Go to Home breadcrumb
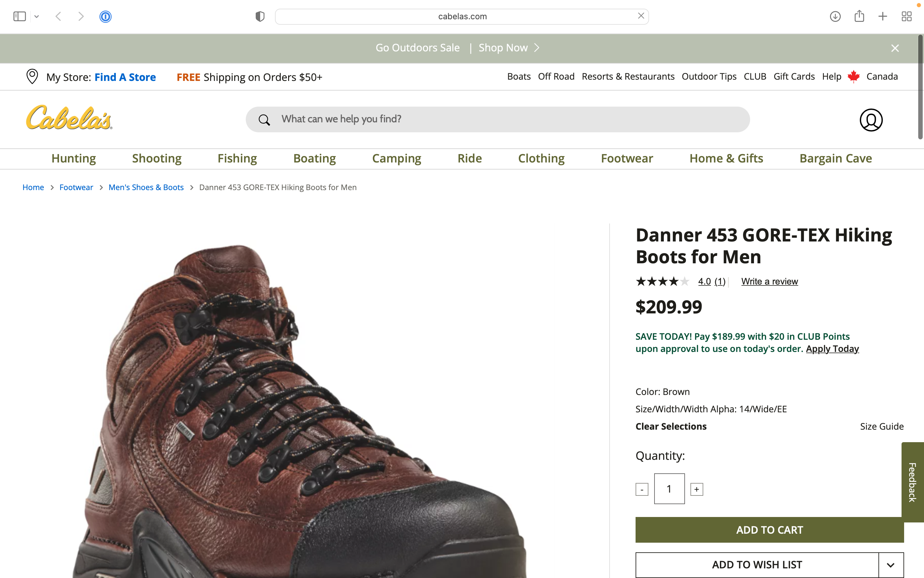 pos(33,187)
